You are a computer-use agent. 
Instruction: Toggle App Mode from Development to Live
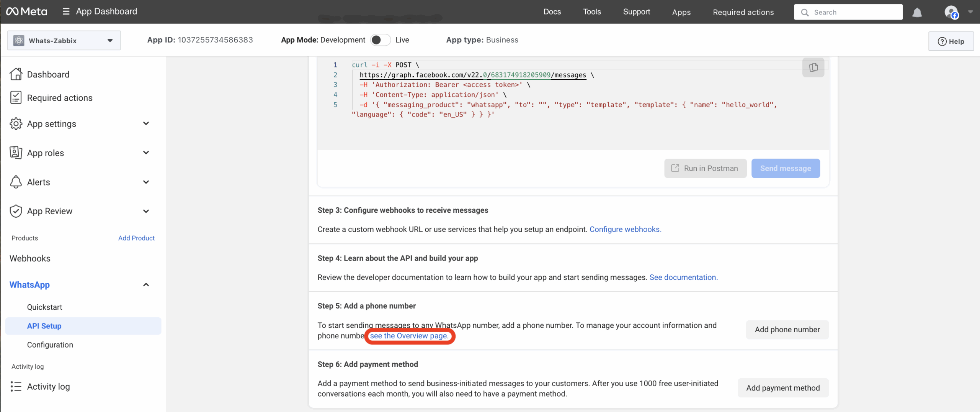[380, 40]
